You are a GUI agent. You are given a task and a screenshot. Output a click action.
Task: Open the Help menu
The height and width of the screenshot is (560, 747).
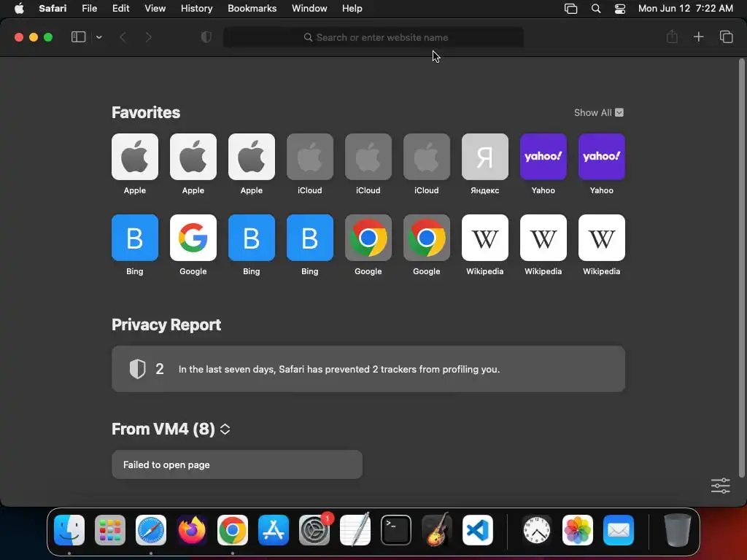pyautogui.click(x=352, y=9)
